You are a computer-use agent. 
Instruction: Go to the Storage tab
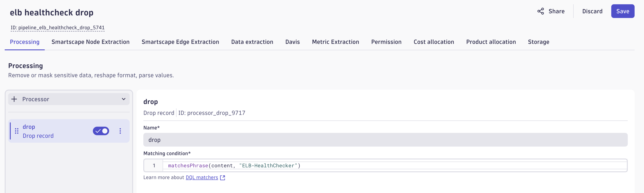pos(539,42)
